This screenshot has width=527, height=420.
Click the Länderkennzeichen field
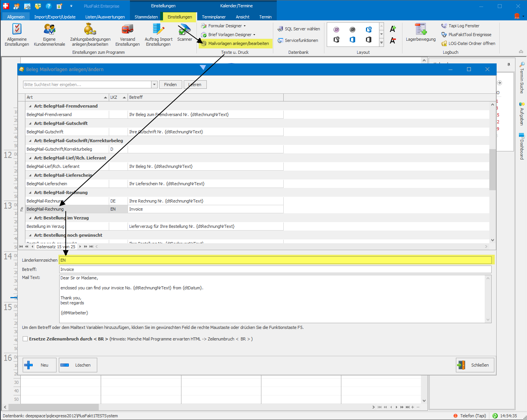(x=275, y=260)
